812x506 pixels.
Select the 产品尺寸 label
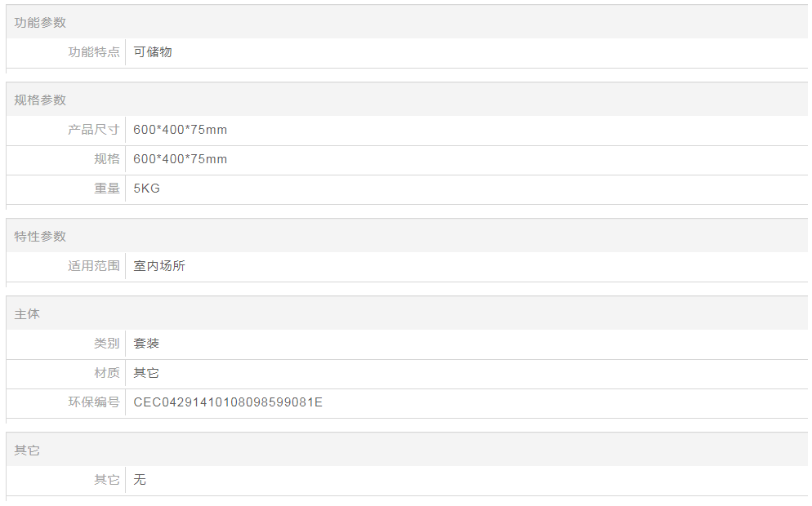(x=94, y=130)
